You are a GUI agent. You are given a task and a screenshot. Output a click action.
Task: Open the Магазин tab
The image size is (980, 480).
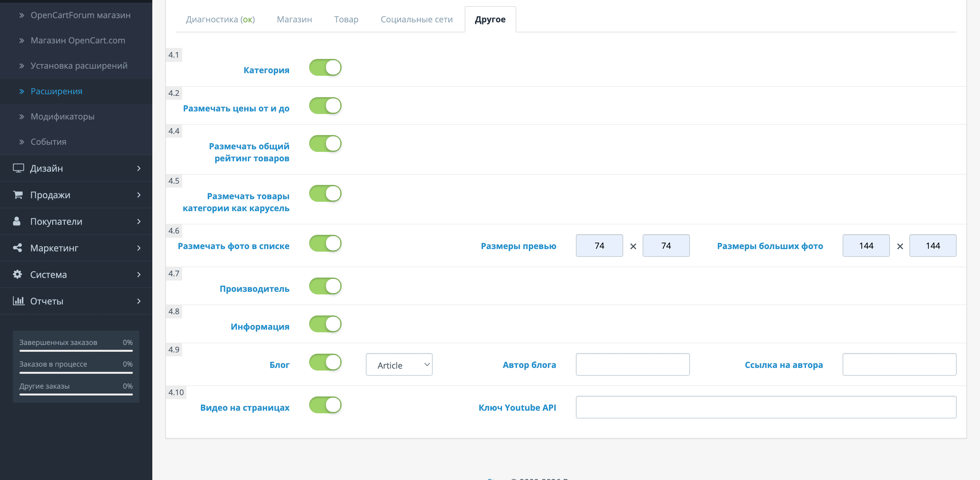click(294, 19)
